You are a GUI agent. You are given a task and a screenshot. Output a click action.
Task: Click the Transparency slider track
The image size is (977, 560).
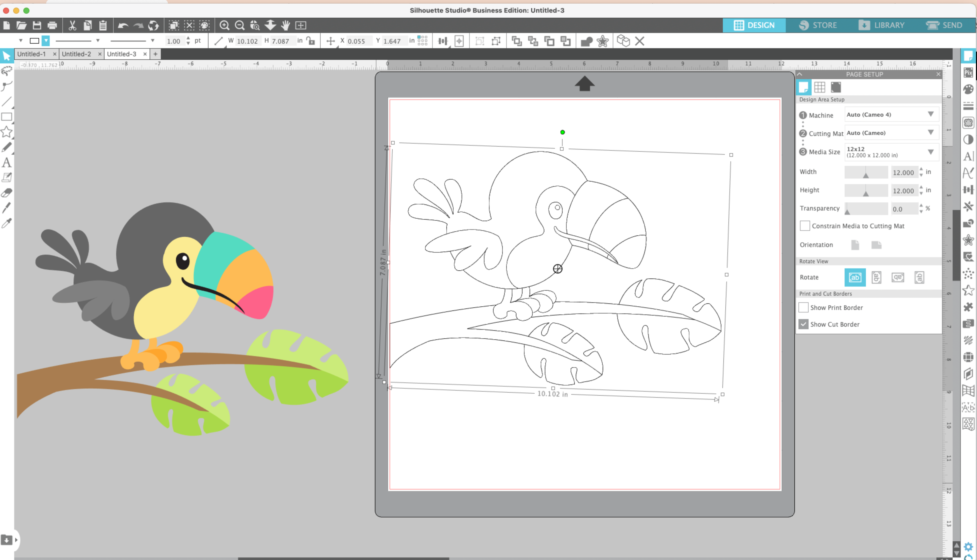[866, 209]
